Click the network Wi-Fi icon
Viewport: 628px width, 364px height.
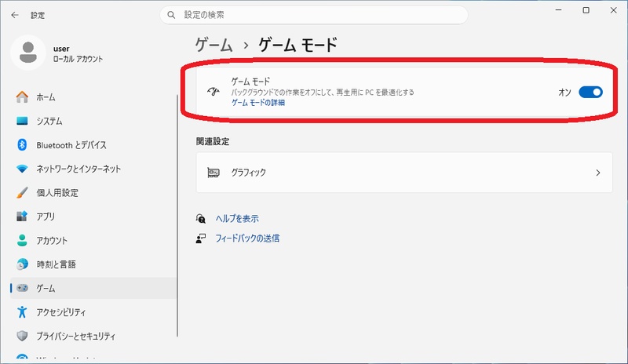[x=22, y=169]
